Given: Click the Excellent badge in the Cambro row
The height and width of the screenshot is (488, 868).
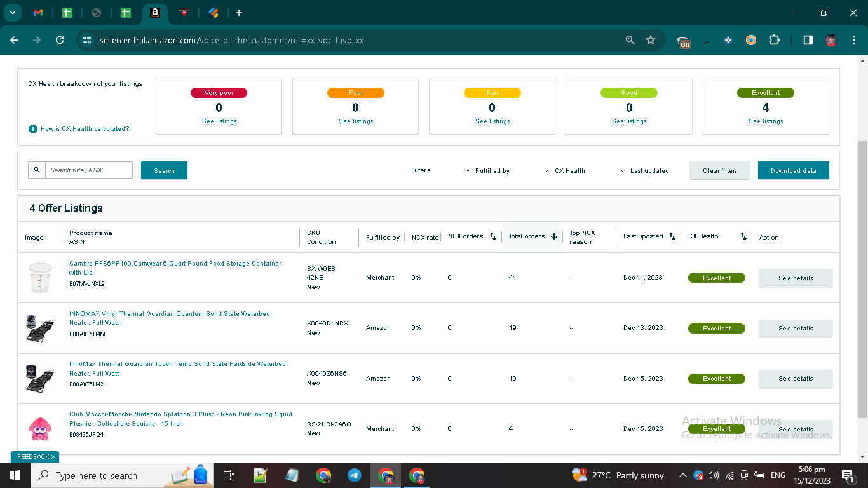Looking at the screenshot, I should [717, 278].
